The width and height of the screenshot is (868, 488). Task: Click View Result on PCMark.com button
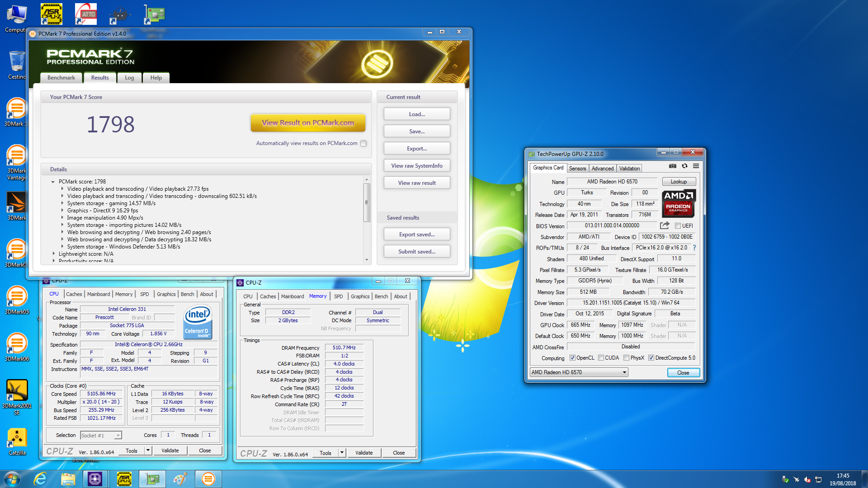(308, 123)
